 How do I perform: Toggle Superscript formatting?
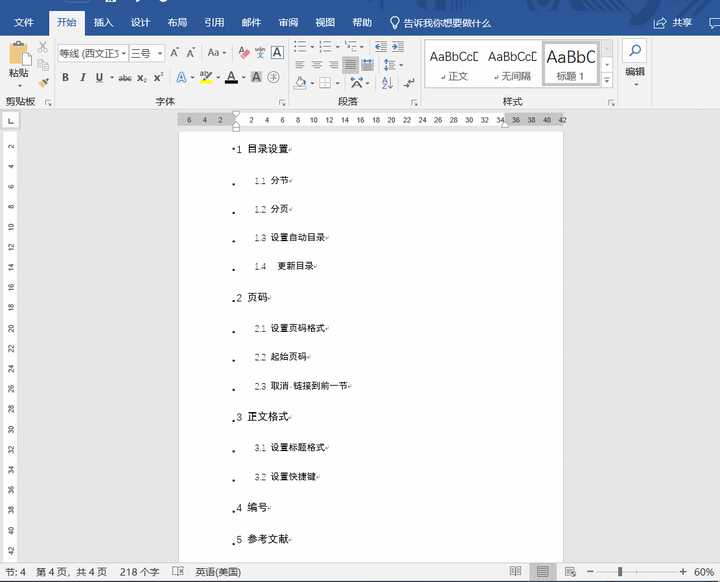pyautogui.click(x=158, y=78)
